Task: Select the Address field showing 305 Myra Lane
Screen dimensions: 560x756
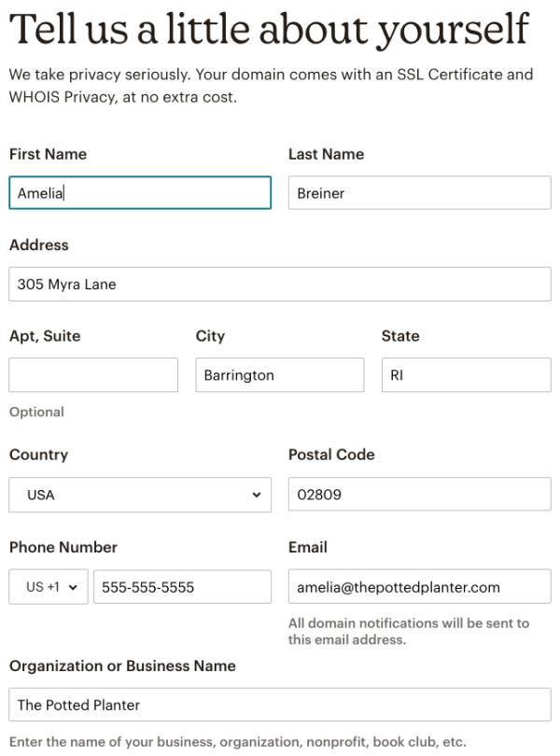Action: pos(280,284)
